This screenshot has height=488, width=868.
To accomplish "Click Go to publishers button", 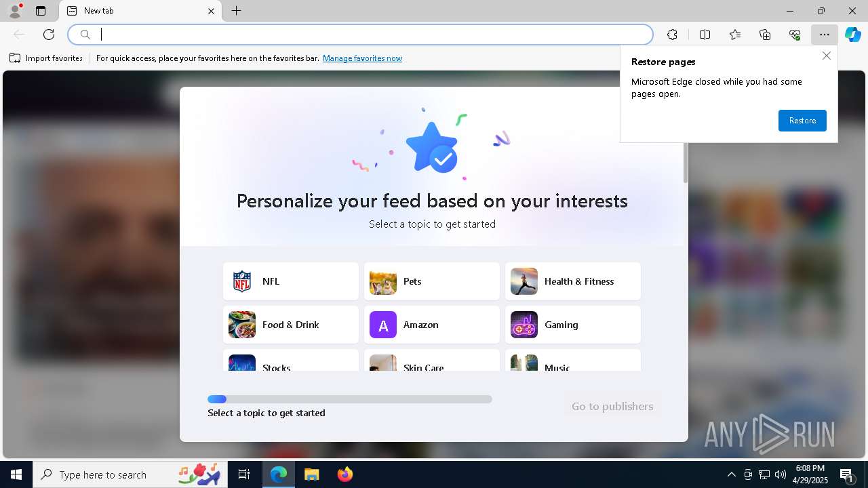I will pyautogui.click(x=612, y=407).
